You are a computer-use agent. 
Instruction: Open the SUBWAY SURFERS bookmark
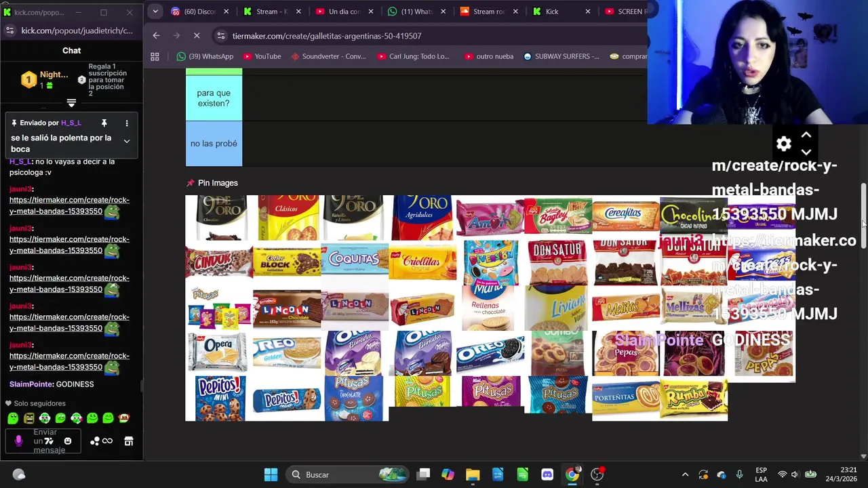[x=561, y=56]
